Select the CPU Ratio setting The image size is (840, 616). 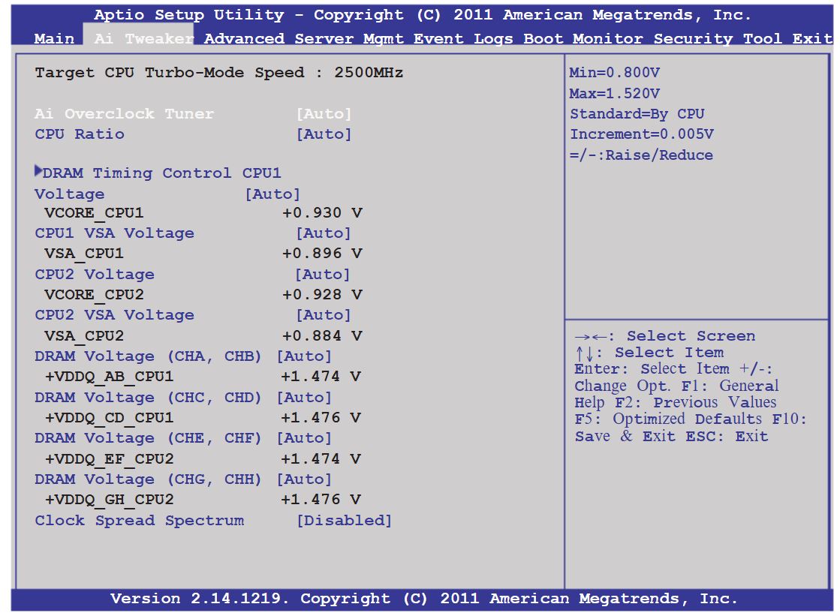click(80, 134)
